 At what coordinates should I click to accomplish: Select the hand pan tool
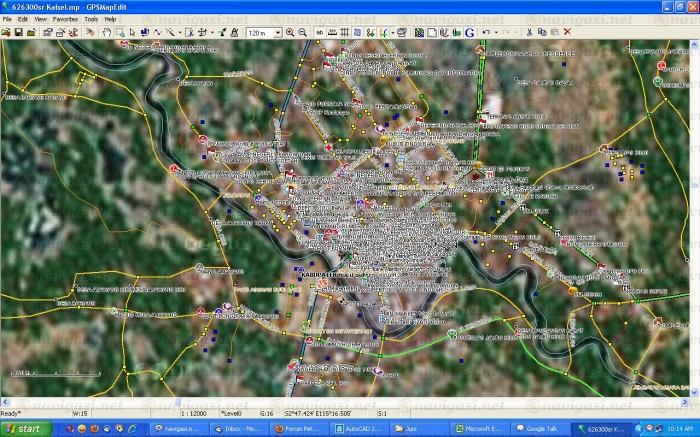106,32
